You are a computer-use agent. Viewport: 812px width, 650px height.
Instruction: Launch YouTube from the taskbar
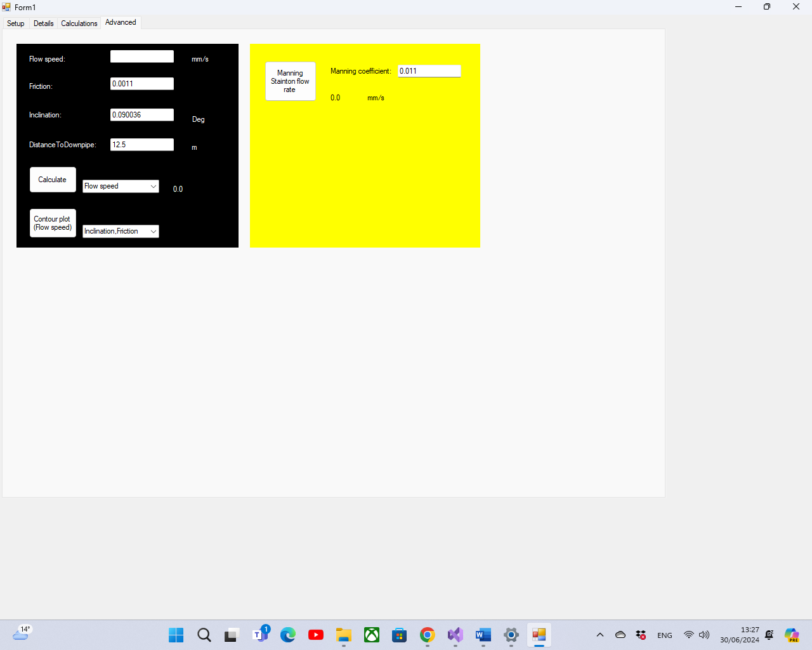coord(316,635)
